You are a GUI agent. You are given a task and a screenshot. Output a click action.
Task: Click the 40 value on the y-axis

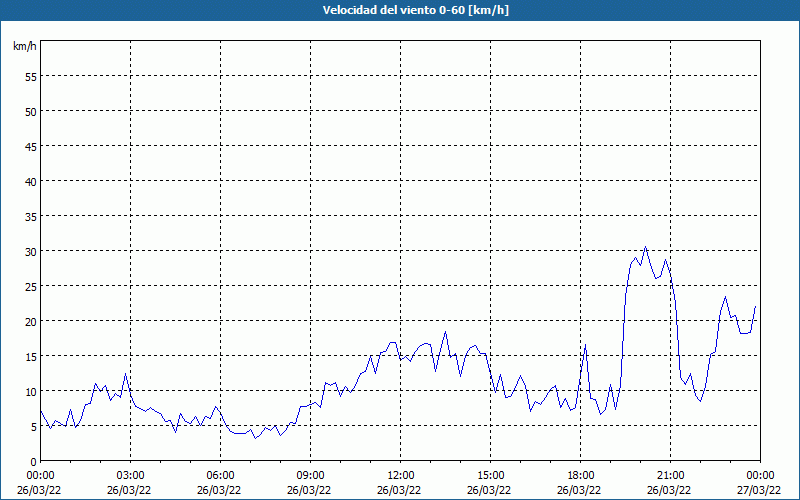coord(31,182)
